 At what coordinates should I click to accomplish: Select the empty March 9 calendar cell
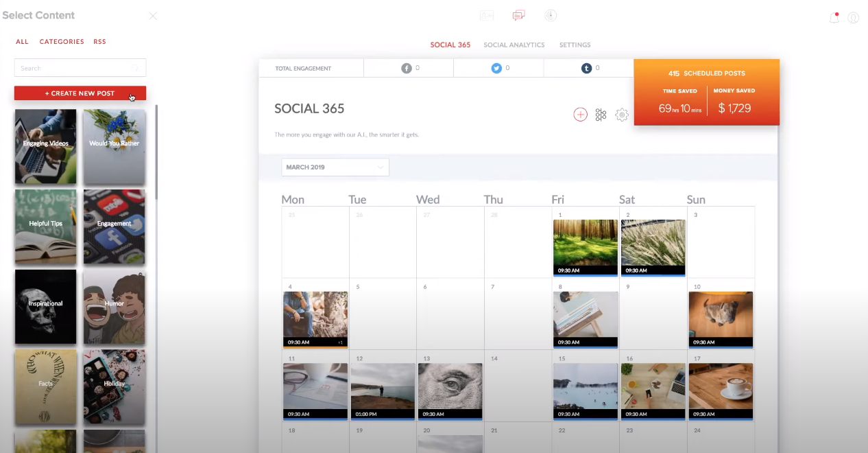click(x=653, y=315)
